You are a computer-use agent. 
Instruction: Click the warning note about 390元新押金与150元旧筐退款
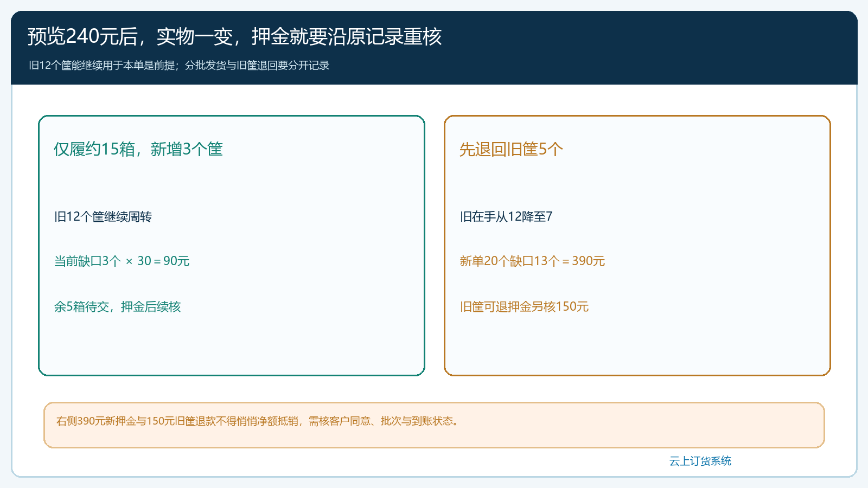tap(434, 425)
